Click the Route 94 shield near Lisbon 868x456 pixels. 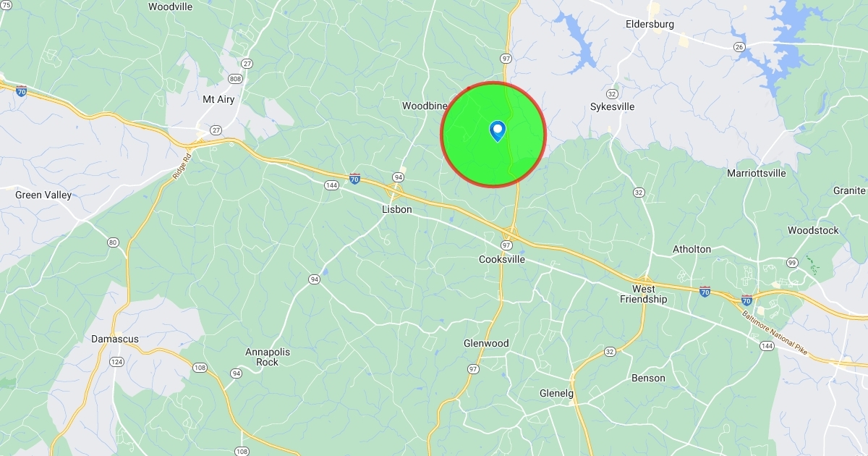pos(399,177)
